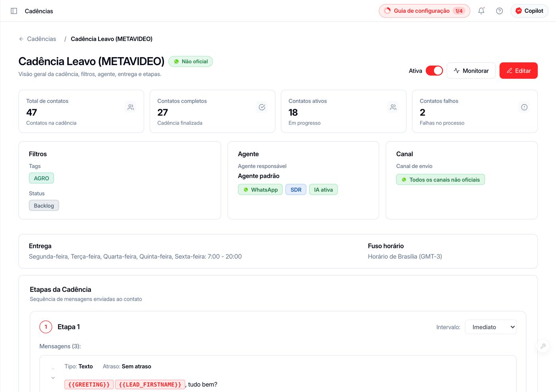Move first message down with chevron
Image resolution: width=556 pixels, height=392 pixels.
click(x=53, y=378)
